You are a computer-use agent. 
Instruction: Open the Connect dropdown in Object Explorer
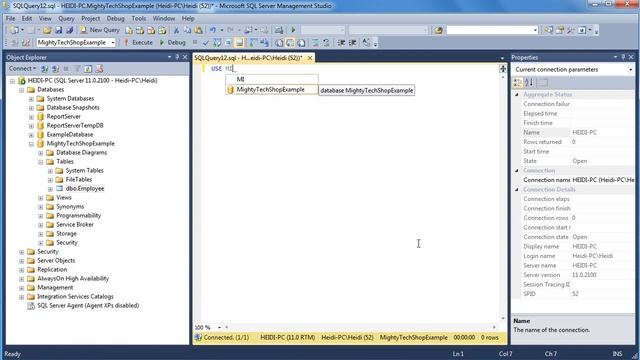[x=23, y=69]
